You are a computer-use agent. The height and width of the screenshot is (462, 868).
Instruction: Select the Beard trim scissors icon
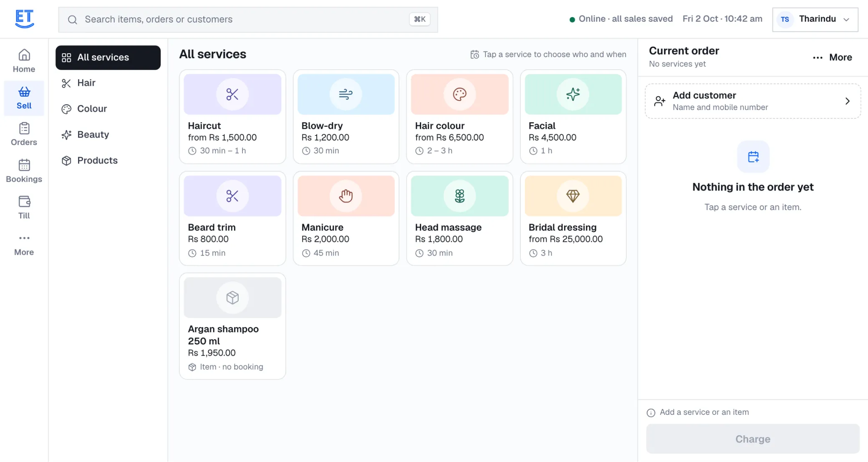coord(232,196)
